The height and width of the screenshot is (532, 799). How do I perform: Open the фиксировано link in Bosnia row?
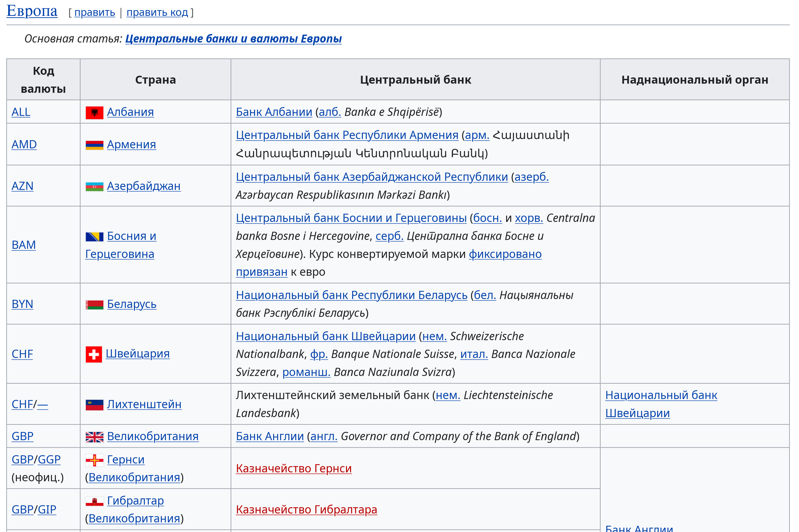click(505, 254)
